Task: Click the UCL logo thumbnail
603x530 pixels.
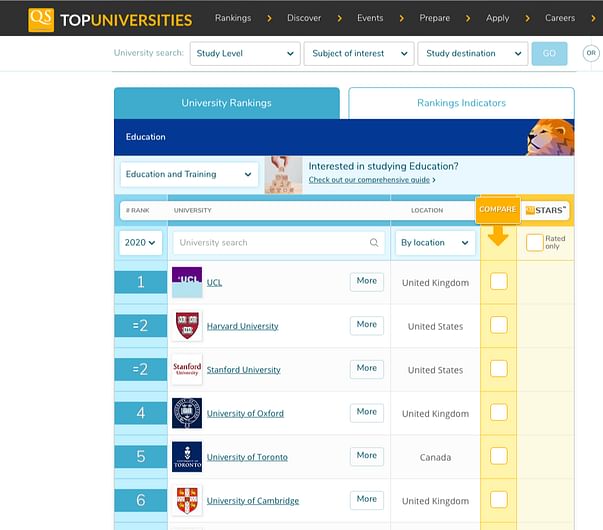Action: (x=187, y=282)
